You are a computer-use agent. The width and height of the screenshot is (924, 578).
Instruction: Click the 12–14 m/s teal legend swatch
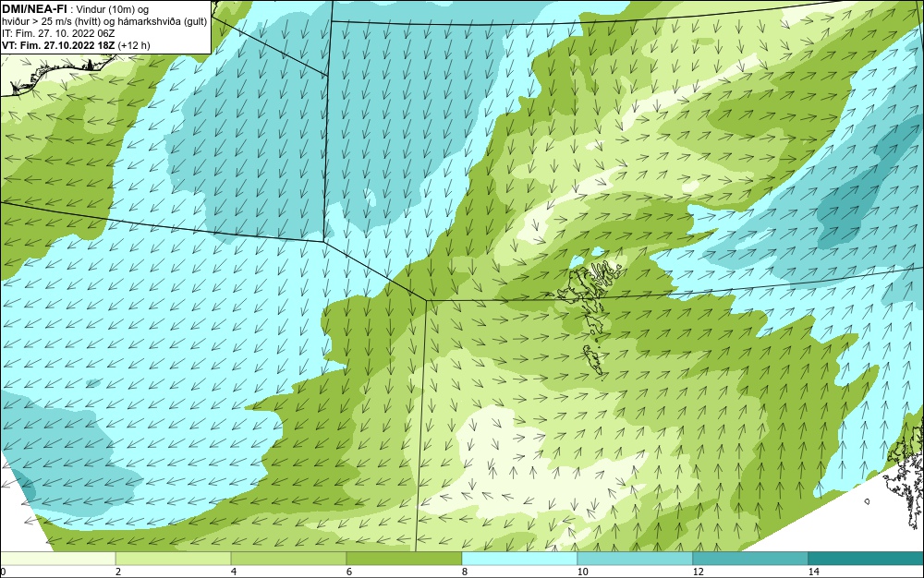pos(750,559)
